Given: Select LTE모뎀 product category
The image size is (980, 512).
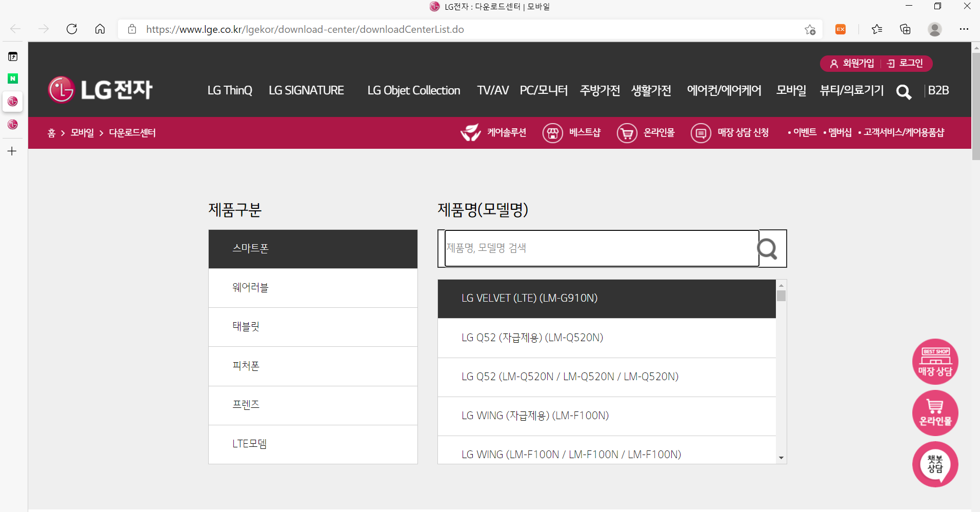Looking at the screenshot, I should (x=313, y=444).
